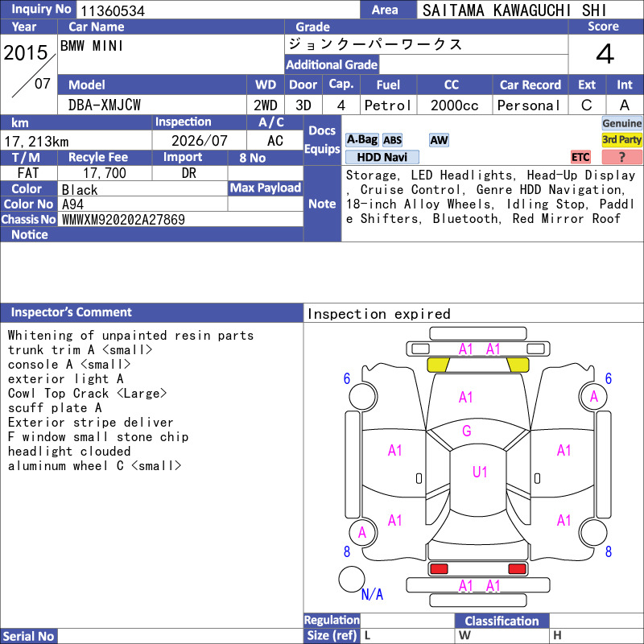Click the A-Bag equipment badge

(361, 140)
